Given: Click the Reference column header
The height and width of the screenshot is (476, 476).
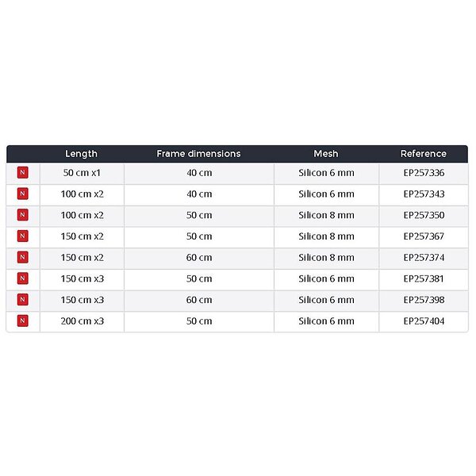Looking at the screenshot, I should point(424,154).
